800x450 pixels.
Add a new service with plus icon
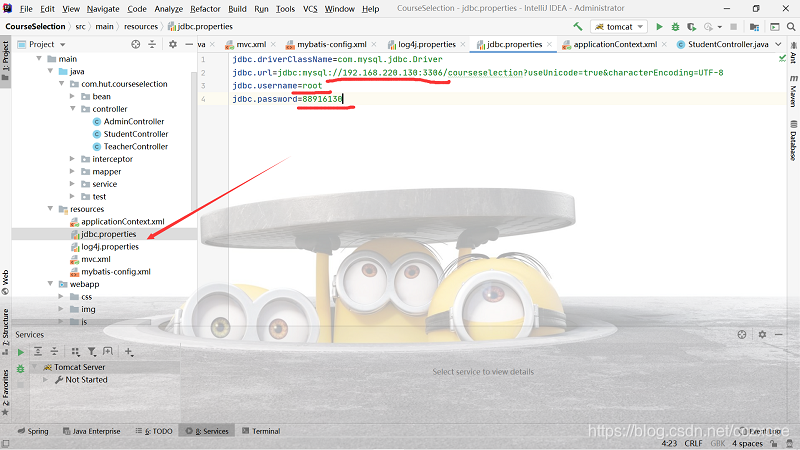pyautogui.click(x=129, y=352)
